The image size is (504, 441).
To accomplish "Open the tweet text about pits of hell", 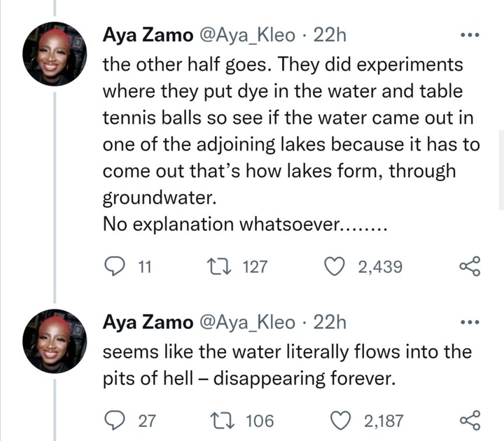I will click(x=287, y=365).
